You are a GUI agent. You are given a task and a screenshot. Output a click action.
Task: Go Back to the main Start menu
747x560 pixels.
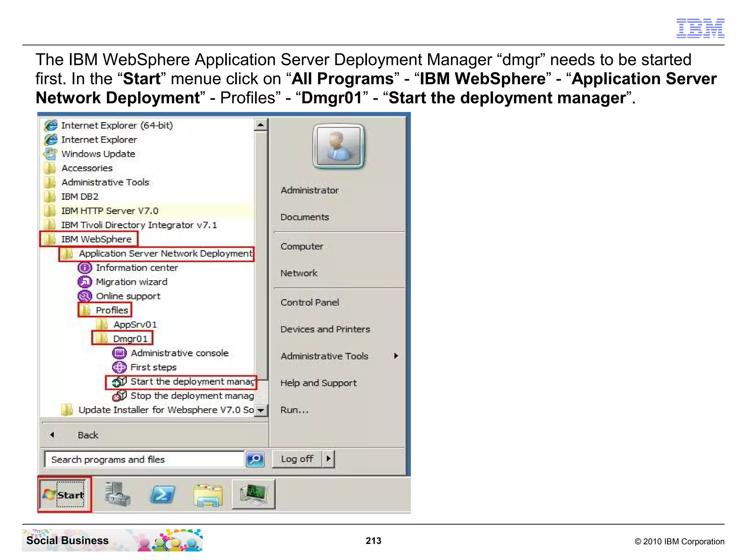[88, 435]
